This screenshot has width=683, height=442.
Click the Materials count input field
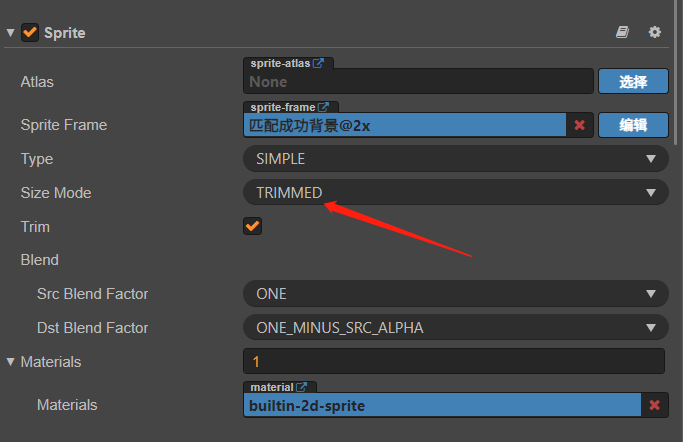[453, 361]
